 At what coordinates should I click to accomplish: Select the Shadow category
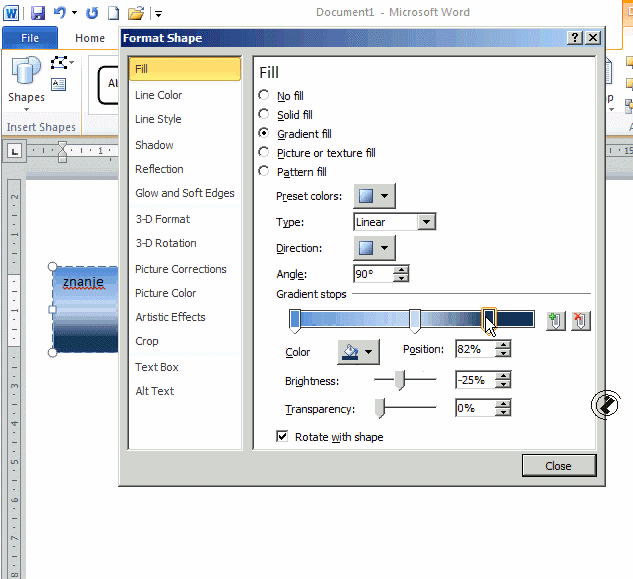point(154,145)
